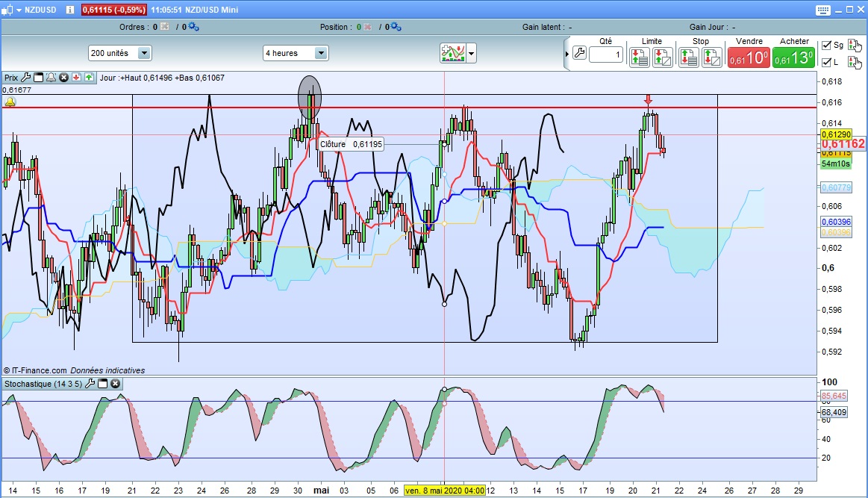
Task: Open the 200 unités dropdown
Action: tap(119, 53)
